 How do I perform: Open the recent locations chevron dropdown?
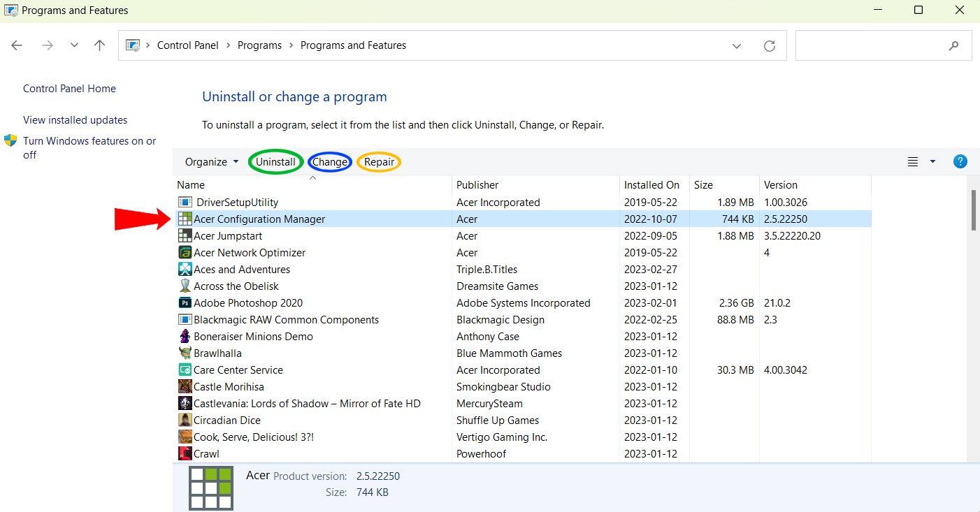[x=74, y=45]
